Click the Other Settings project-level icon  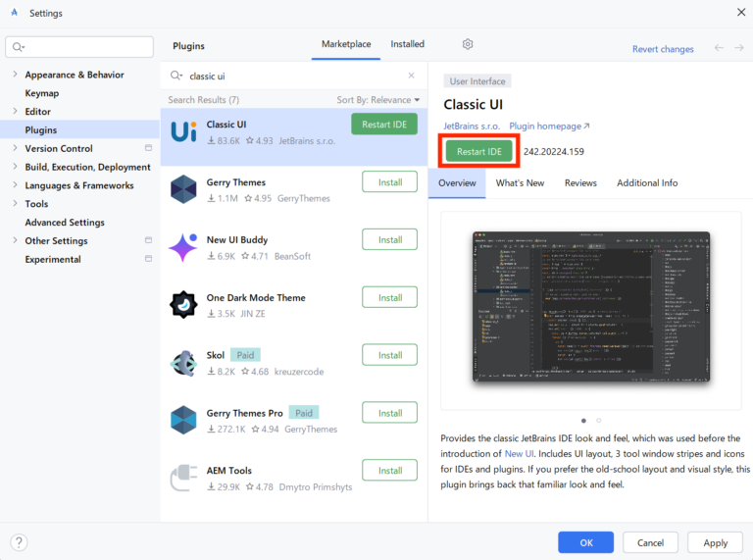click(x=148, y=240)
